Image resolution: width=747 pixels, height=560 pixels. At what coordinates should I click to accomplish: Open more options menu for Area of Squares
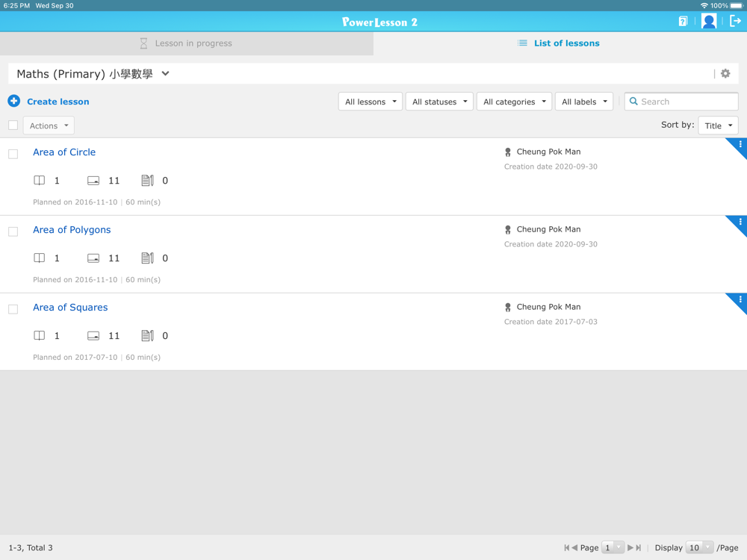740,299
